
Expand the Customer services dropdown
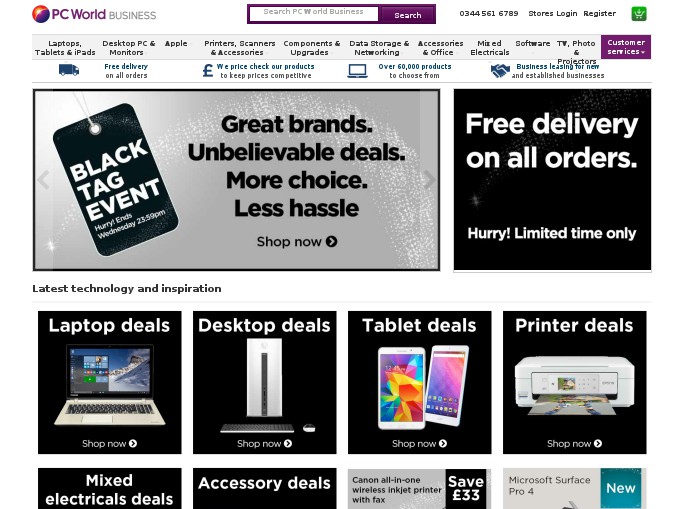pyautogui.click(x=626, y=47)
